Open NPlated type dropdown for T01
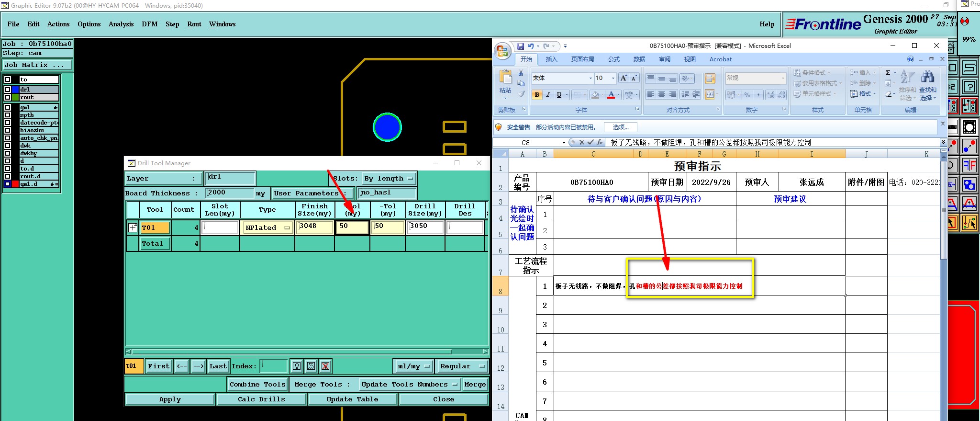Image resolution: width=980 pixels, height=421 pixels. [x=268, y=228]
